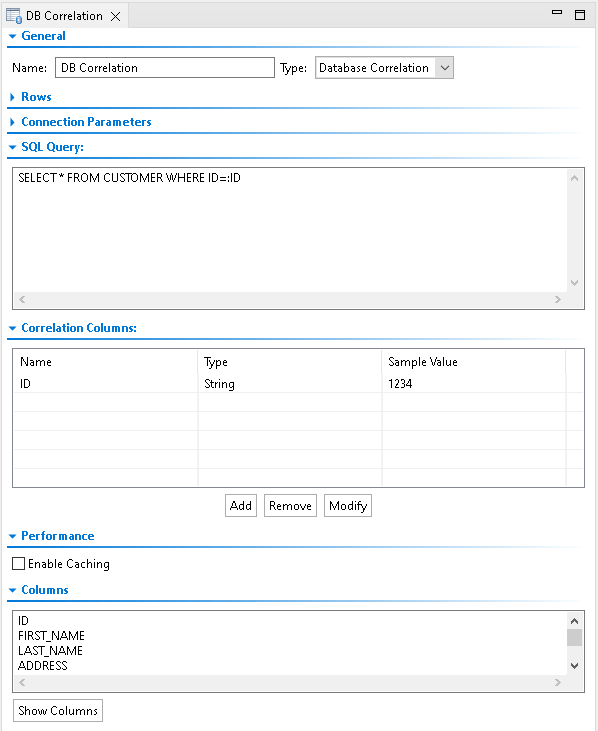The image size is (598, 731).
Task: Select the ID row in Correlation Columns
Action: [x=298, y=384]
